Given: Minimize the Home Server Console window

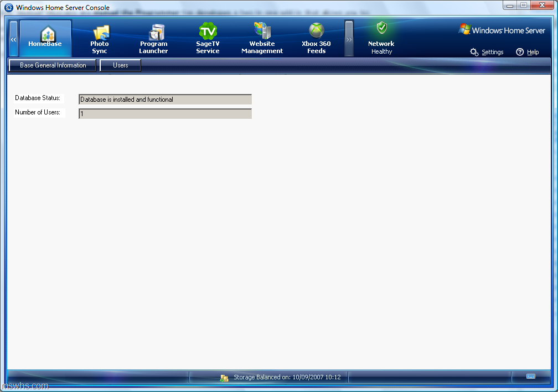Looking at the screenshot, I should coord(510,6).
